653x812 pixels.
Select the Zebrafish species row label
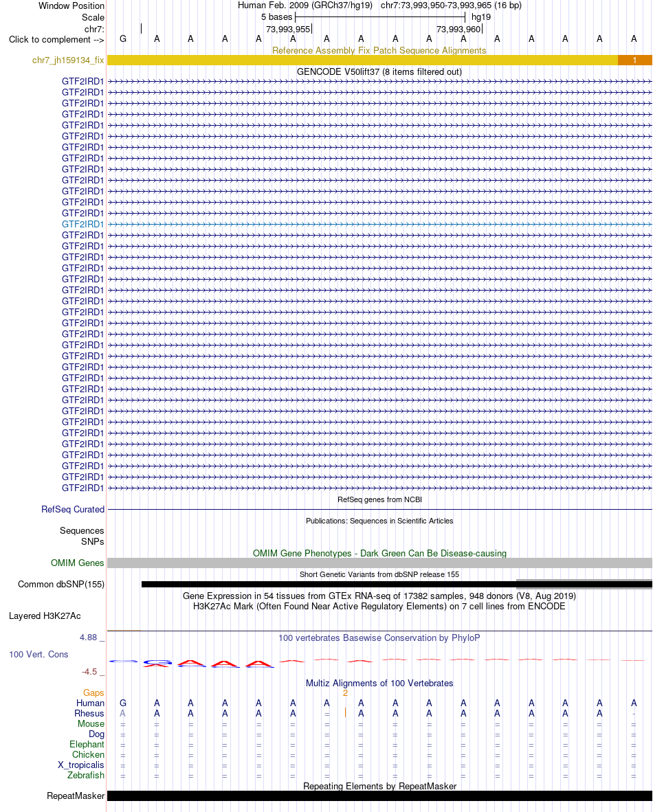pyautogui.click(x=85, y=775)
